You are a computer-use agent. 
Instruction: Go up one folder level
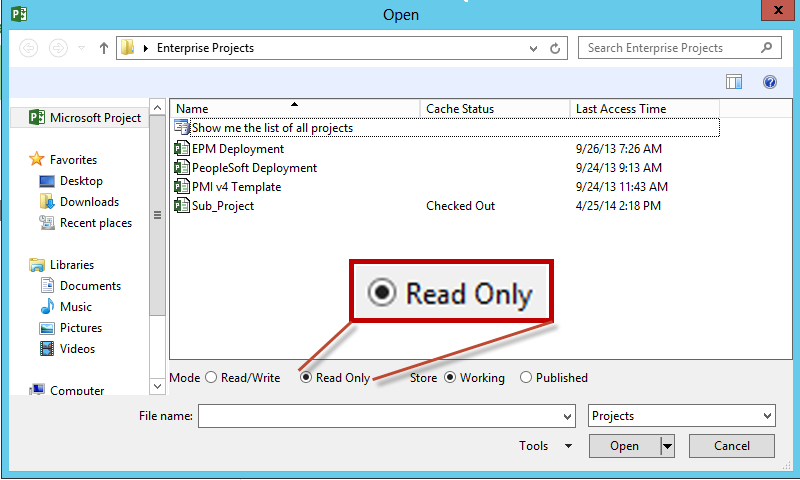[104, 48]
